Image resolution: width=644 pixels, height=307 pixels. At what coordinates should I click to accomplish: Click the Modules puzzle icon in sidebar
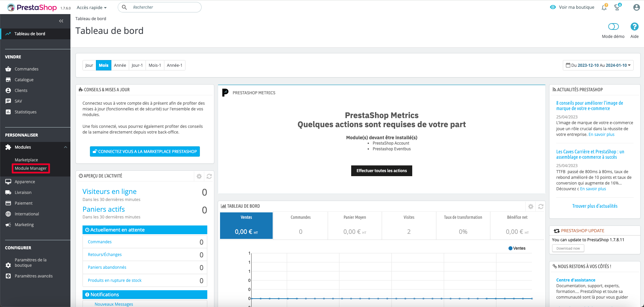(x=8, y=147)
